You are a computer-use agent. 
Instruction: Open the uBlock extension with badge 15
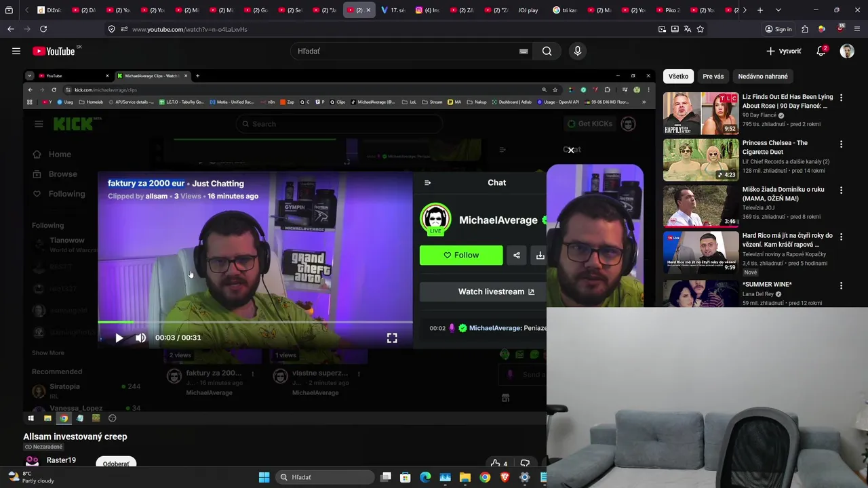click(x=840, y=28)
